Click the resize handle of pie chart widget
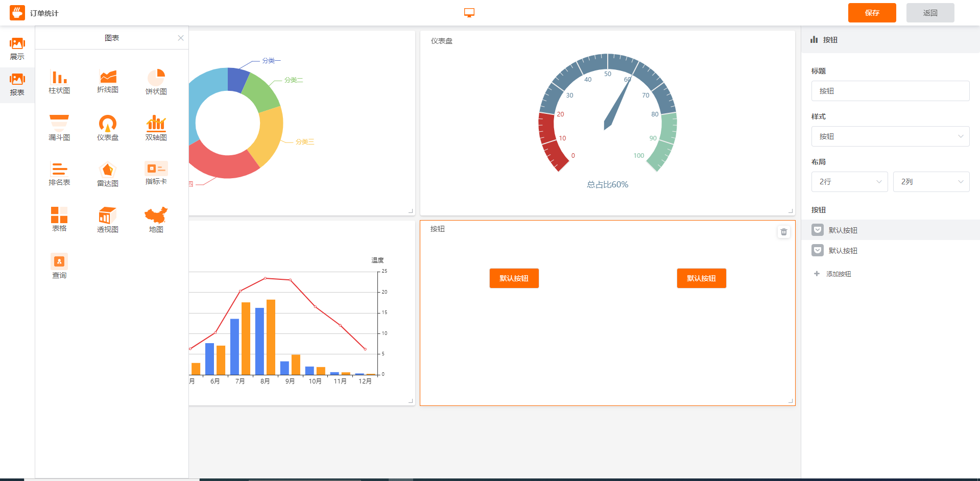 click(411, 211)
